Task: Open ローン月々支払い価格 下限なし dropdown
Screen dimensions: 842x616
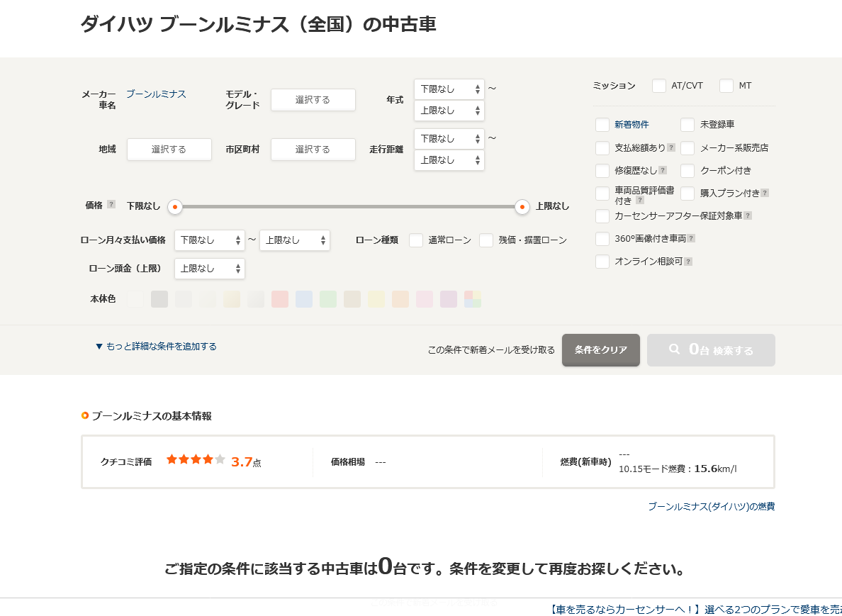Action: tap(209, 240)
